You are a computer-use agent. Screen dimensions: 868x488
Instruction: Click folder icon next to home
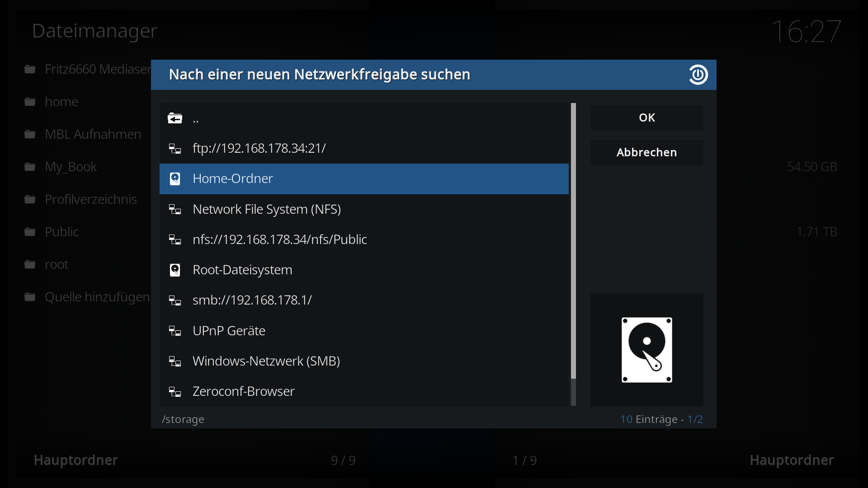30,102
